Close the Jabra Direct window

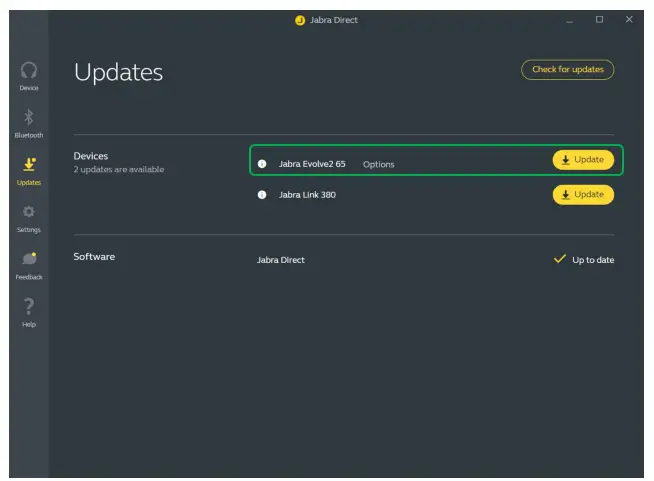tap(629, 19)
